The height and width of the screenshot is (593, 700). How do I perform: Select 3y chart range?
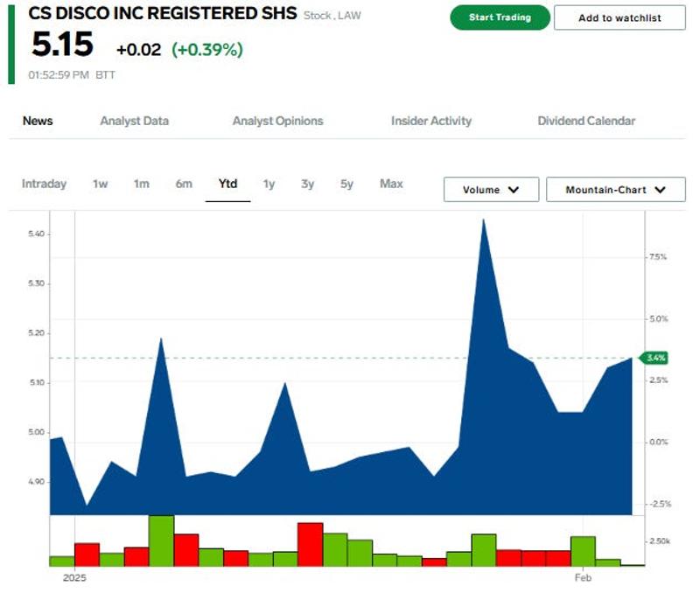[307, 184]
